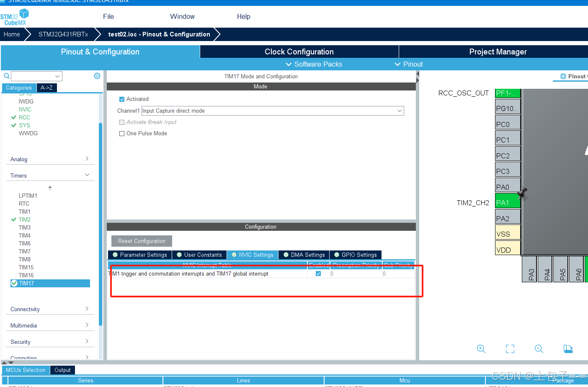Viewport: 588px width, 387px height.
Task: Fit pinout view to window icon
Action: pos(510,349)
